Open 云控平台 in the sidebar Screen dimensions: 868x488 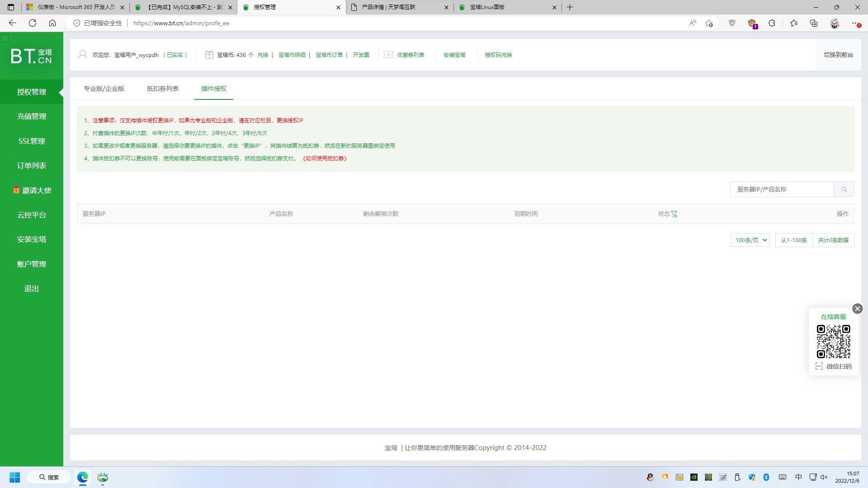click(32, 215)
